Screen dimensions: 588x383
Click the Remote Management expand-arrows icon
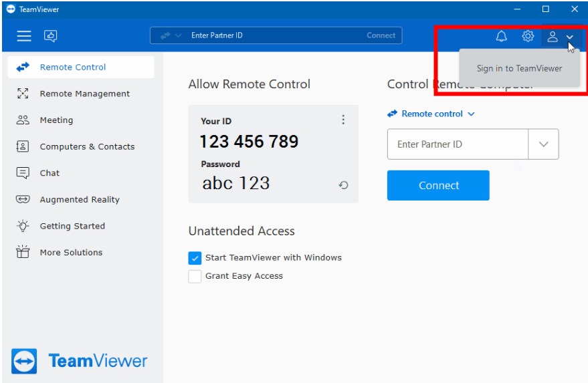click(23, 94)
